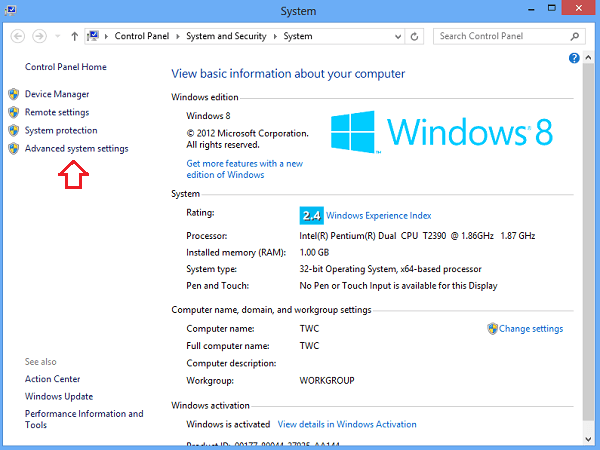Open Advanced system settings

click(77, 148)
